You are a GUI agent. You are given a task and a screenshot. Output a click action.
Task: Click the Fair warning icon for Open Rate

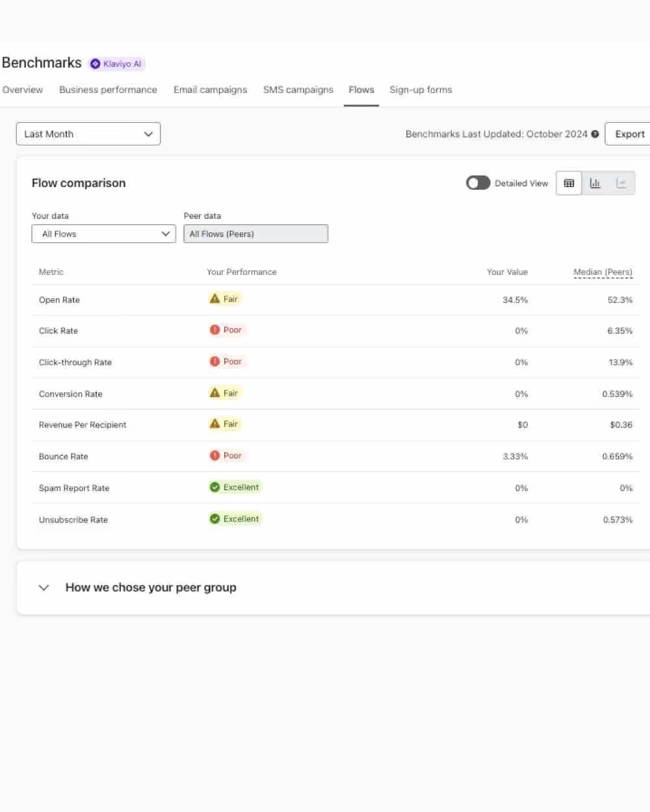tap(214, 299)
